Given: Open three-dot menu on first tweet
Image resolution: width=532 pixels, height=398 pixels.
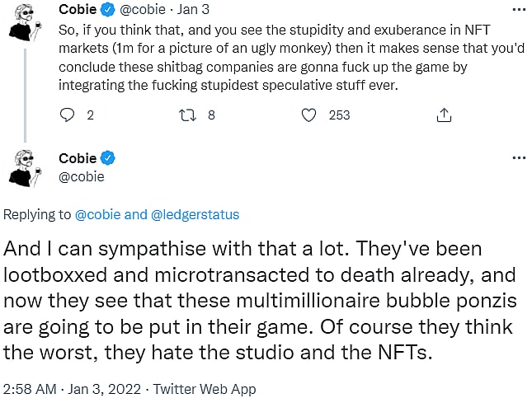Looking at the screenshot, I should coord(518,10).
